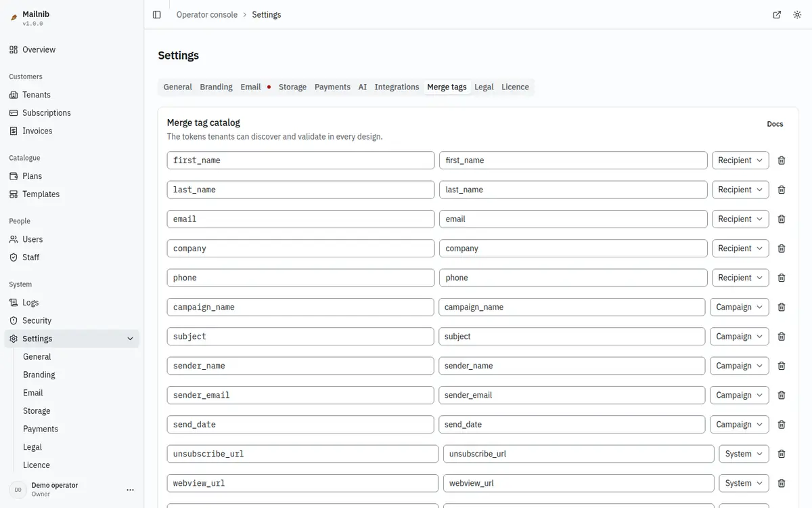Click trash icon beside subject row
This screenshot has width=812, height=508.
pyautogui.click(x=782, y=337)
